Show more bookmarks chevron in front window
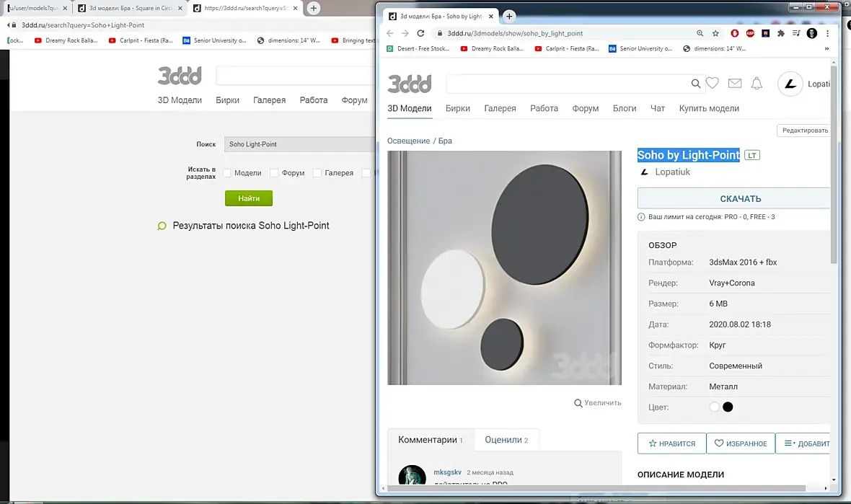The height and width of the screenshot is (504, 851). [826, 48]
